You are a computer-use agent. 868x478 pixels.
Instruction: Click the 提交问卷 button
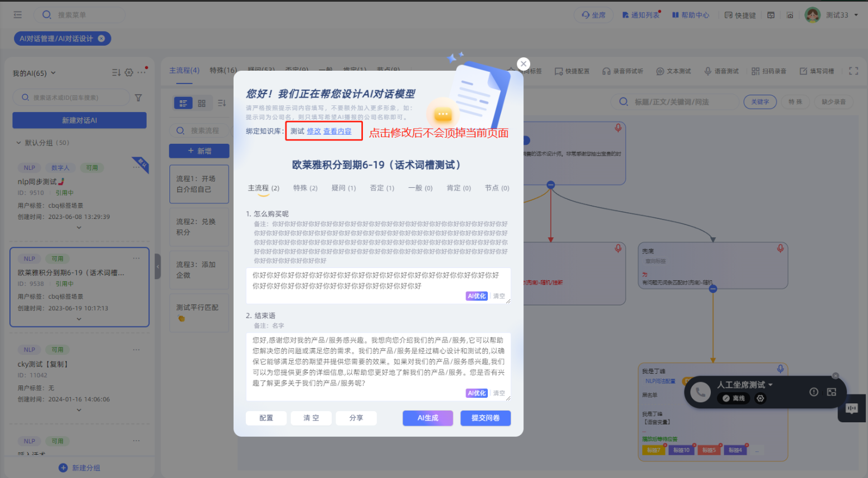485,418
